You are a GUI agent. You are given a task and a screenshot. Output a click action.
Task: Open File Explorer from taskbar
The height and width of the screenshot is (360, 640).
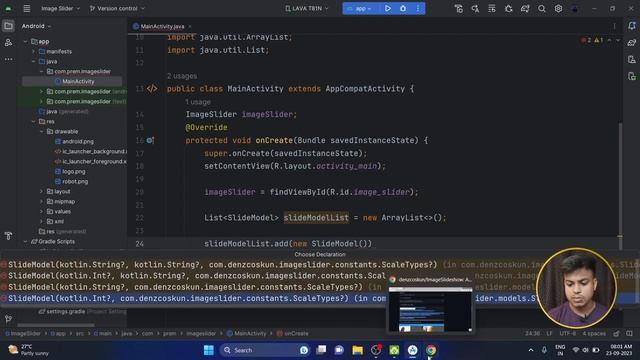pos(358,350)
